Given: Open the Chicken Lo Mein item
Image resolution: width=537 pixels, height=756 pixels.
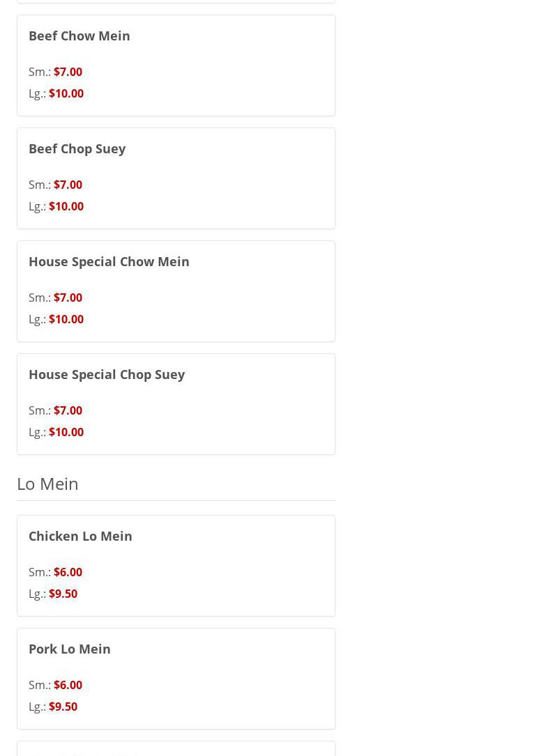Looking at the screenshot, I should [x=80, y=536].
